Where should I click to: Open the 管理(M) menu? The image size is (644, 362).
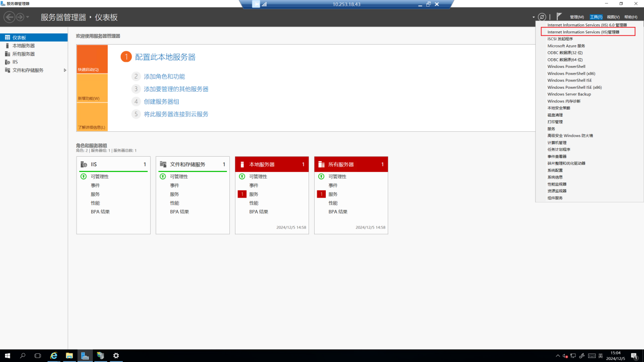coord(577,17)
